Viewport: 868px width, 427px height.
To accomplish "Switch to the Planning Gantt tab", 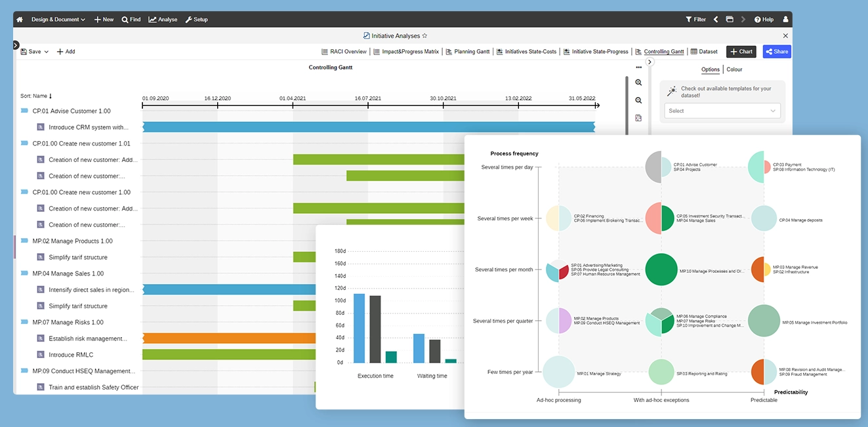I will (x=468, y=52).
